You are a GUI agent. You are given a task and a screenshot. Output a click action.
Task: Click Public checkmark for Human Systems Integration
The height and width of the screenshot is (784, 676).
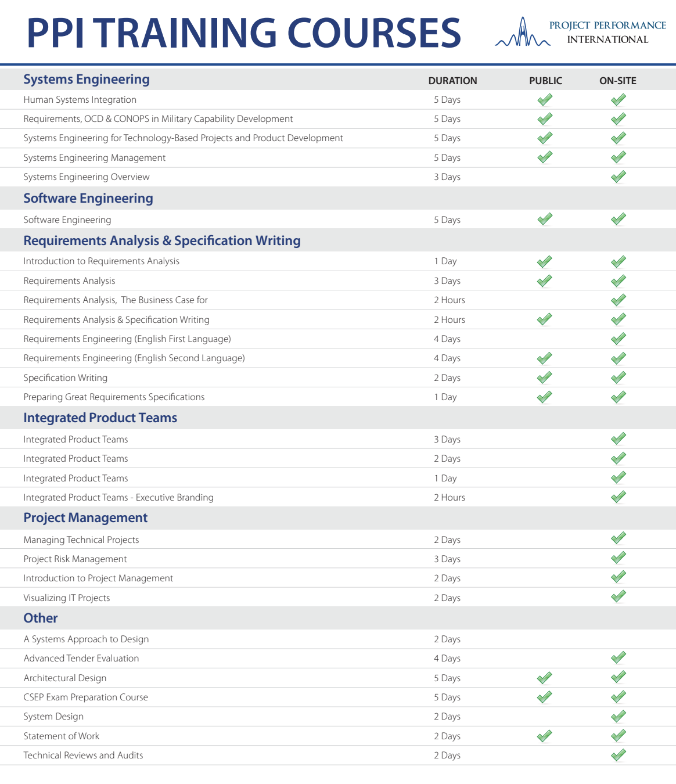click(x=545, y=100)
